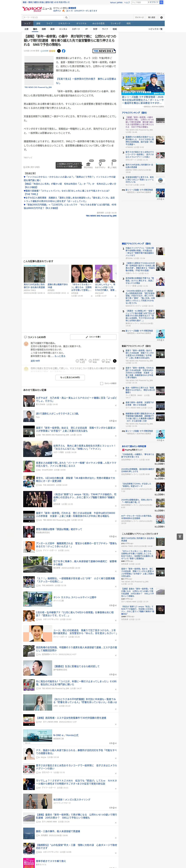Open the みんなの意見 navigation tab

pyautogui.click(x=99, y=24)
